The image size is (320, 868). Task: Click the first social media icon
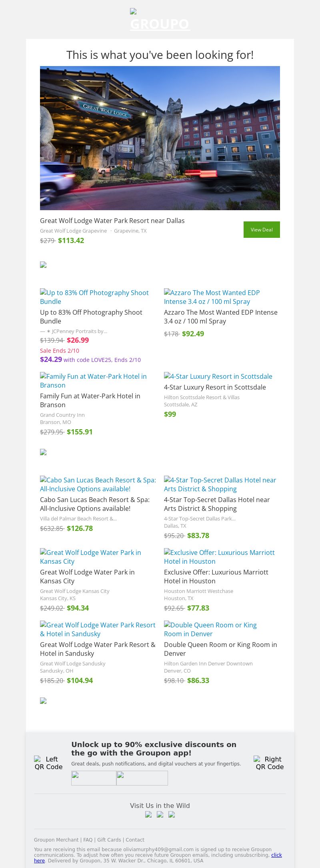[148, 814]
